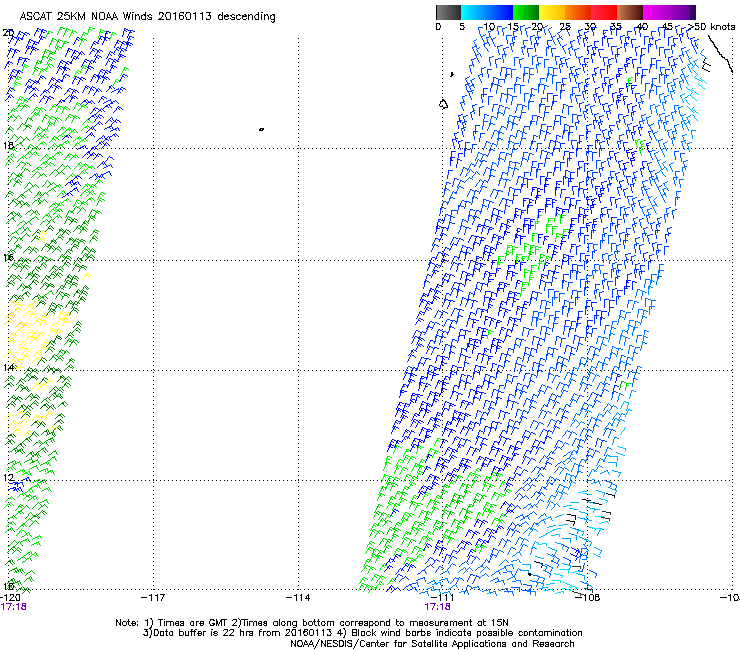Click the dark purple 45-50 knots legend segment
This screenshot has height=650, width=740.
click(682, 12)
